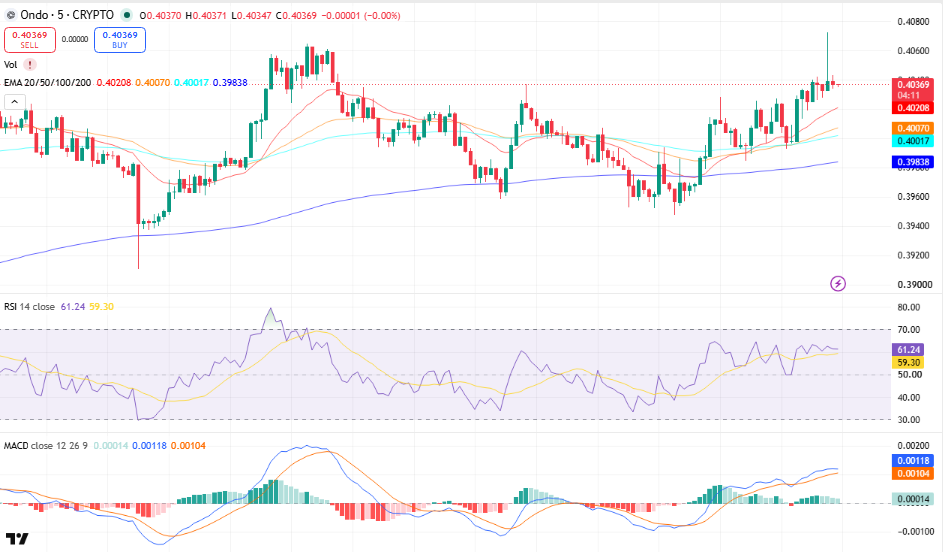
Task: Click the Vol warning exclamation icon
Action: [x=29, y=64]
